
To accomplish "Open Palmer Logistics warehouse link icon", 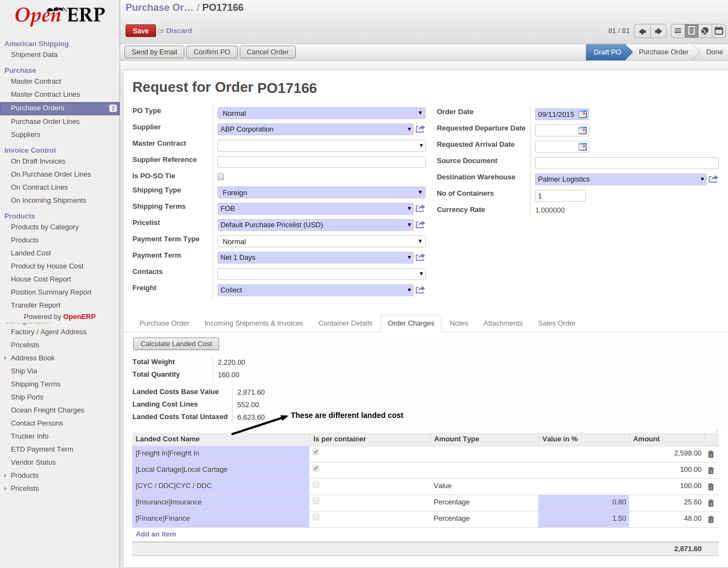I will coord(713,179).
